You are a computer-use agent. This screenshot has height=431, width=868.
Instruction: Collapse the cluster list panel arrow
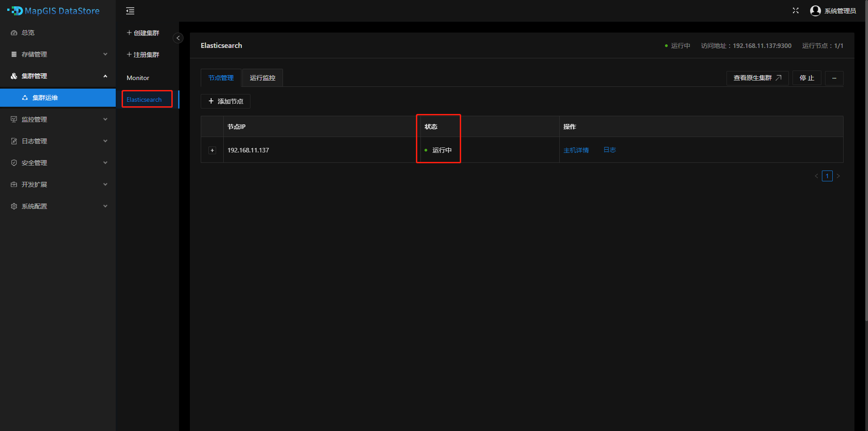point(178,38)
